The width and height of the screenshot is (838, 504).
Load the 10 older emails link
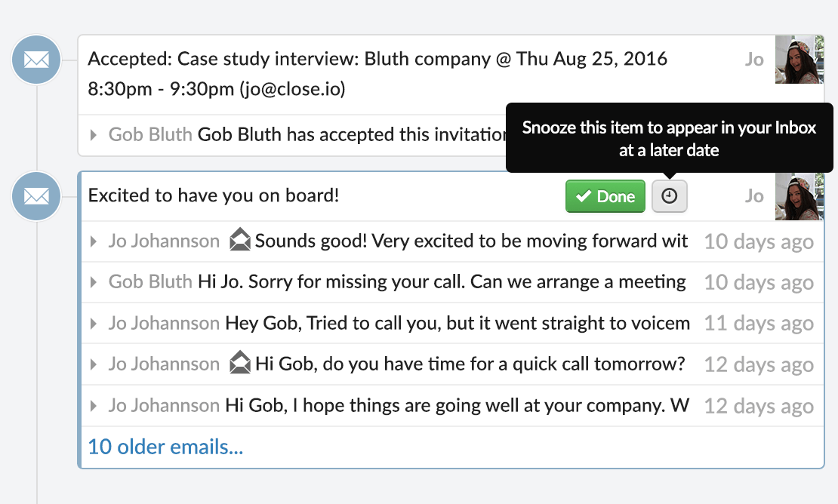[x=165, y=447]
